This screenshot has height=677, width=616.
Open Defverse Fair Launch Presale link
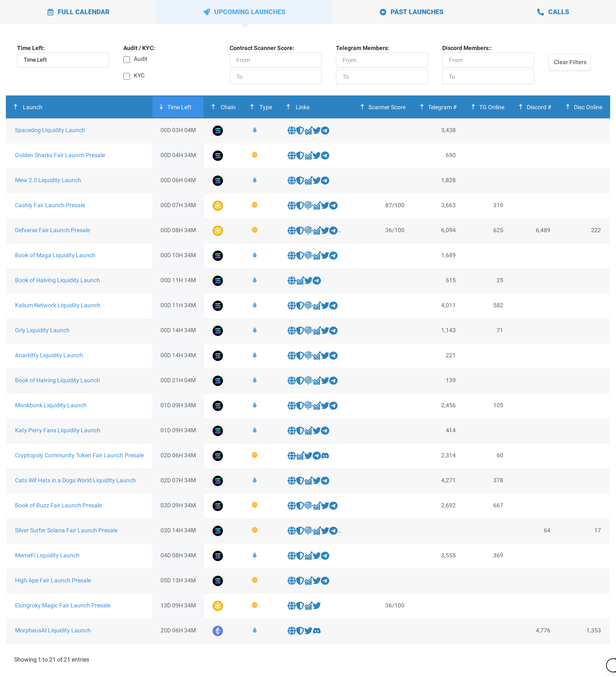[52, 230]
